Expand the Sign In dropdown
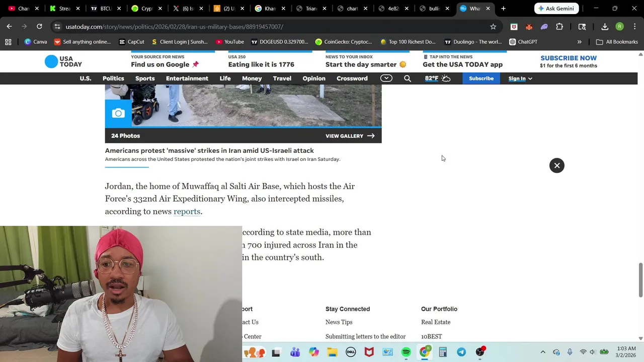 [x=520, y=78]
